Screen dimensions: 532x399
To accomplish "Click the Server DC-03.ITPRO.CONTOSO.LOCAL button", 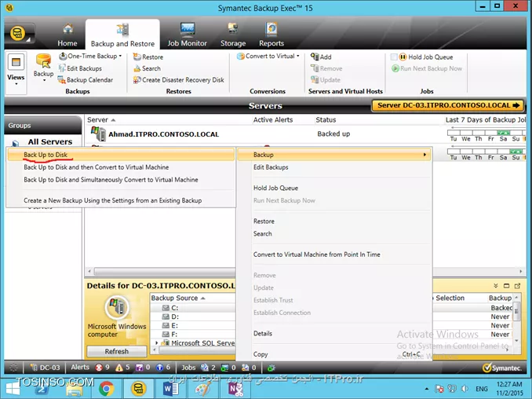I will (x=449, y=105).
